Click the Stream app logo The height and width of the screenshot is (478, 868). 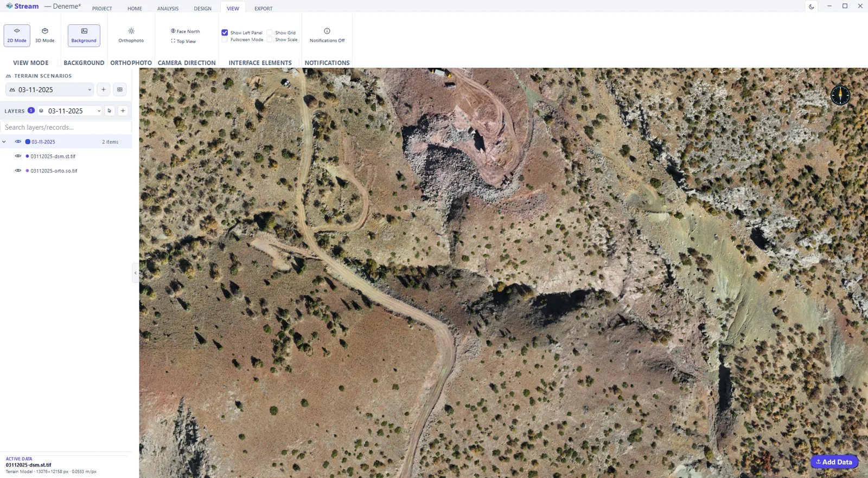click(x=9, y=6)
